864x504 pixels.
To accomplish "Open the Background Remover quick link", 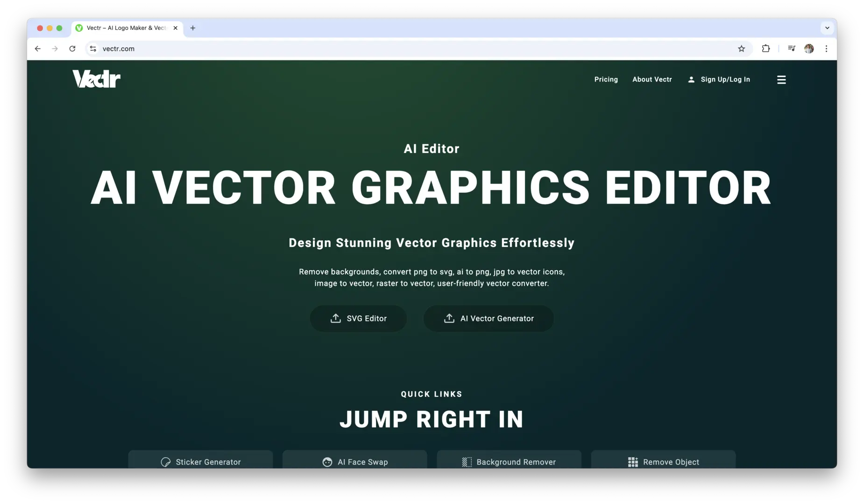I will click(509, 459).
